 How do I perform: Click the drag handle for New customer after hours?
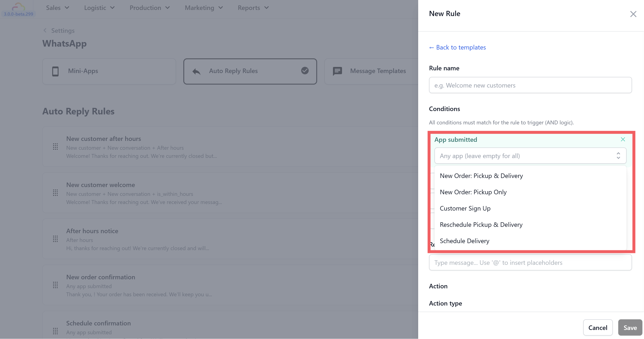[55, 147]
